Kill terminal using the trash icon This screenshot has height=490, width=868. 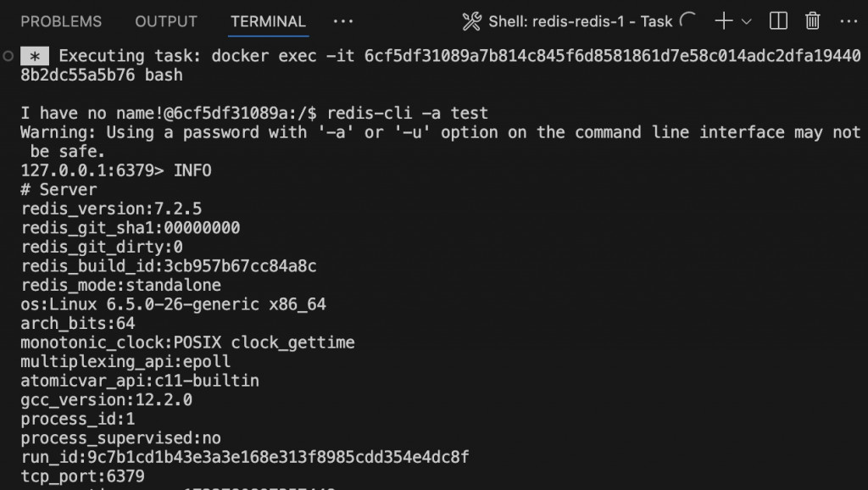pyautogui.click(x=812, y=21)
